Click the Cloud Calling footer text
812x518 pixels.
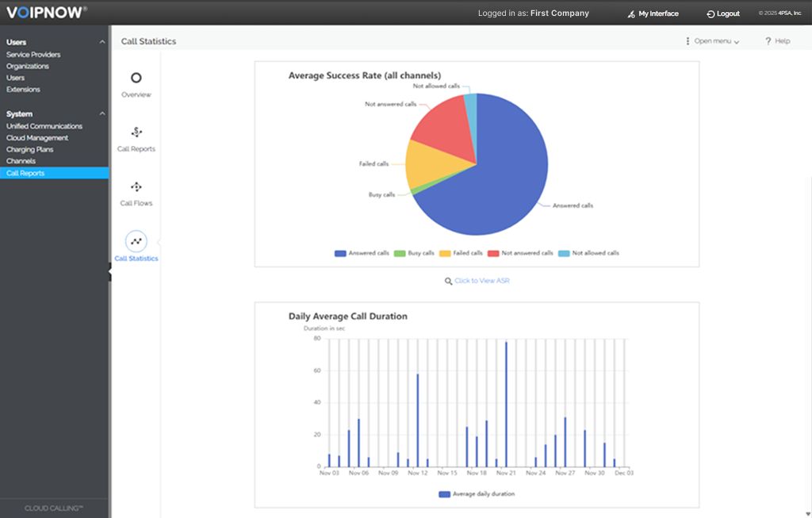point(54,508)
